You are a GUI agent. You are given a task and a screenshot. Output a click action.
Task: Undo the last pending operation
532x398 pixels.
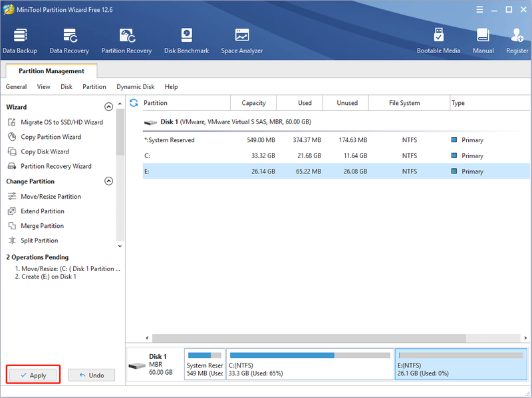point(92,375)
